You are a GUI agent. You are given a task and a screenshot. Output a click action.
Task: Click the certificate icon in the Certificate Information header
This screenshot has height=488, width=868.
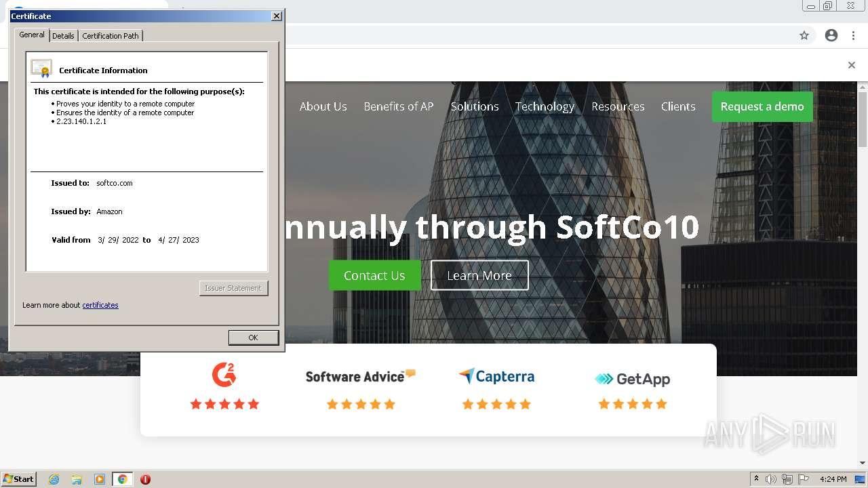(41, 68)
